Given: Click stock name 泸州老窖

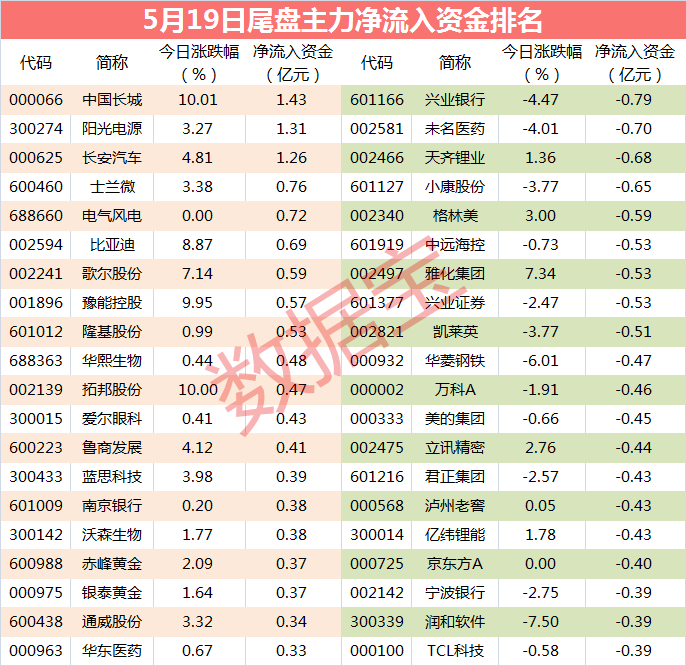Looking at the screenshot, I should click(455, 506).
